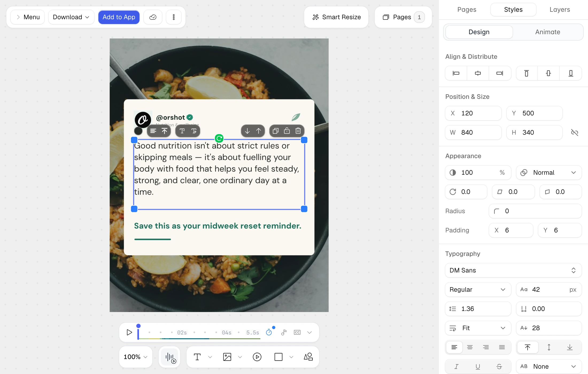Delete the selected text element with trash icon

298,131
